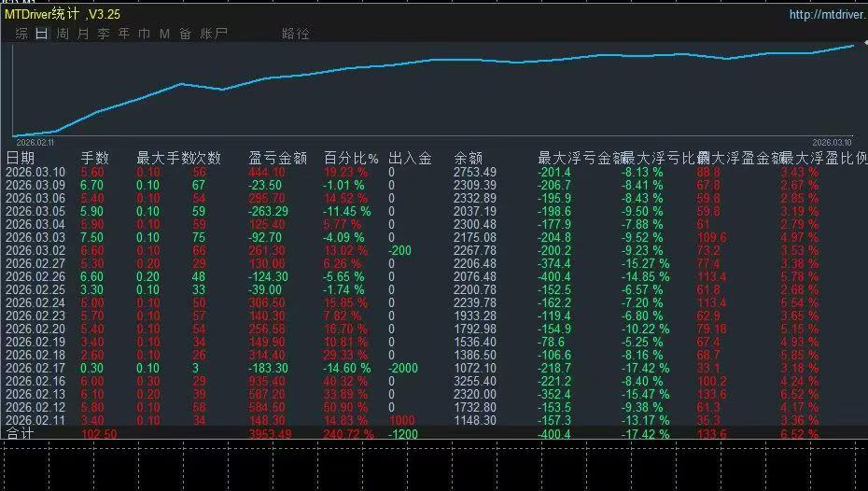Select the 2026.03.06 date row
The image size is (868, 491).
[35, 198]
